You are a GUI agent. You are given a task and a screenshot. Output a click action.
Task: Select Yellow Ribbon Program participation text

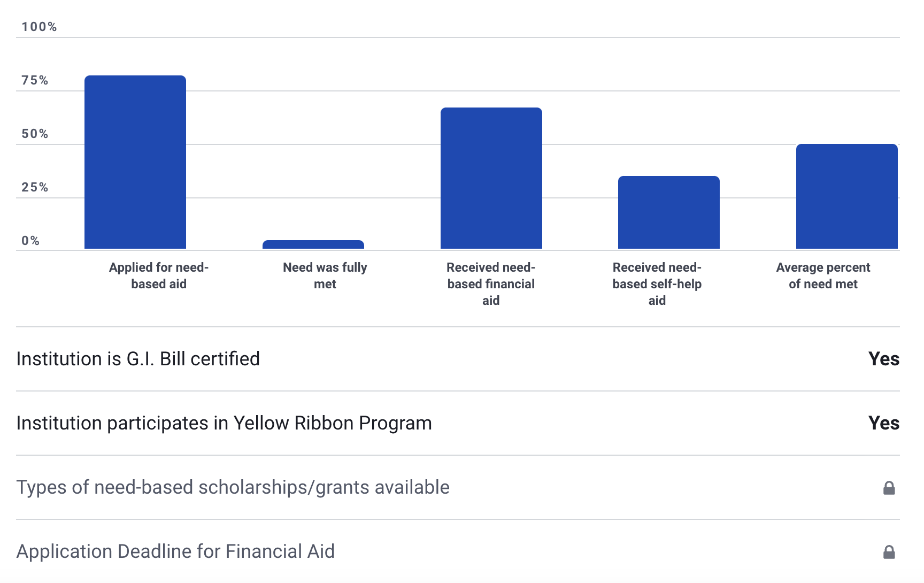(224, 423)
